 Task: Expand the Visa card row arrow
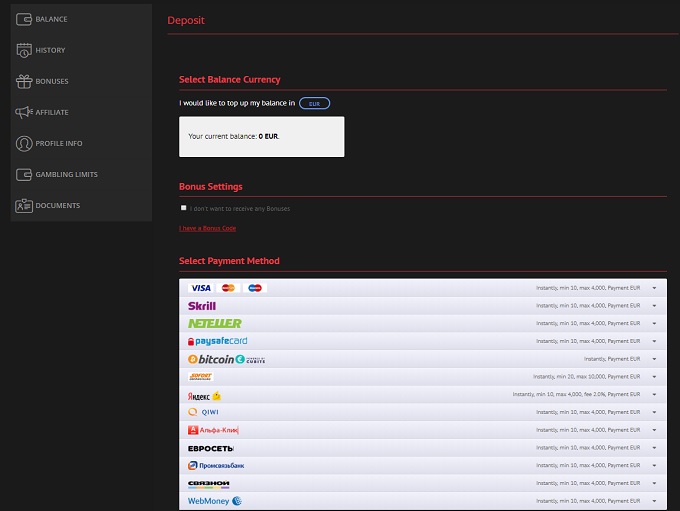point(654,288)
